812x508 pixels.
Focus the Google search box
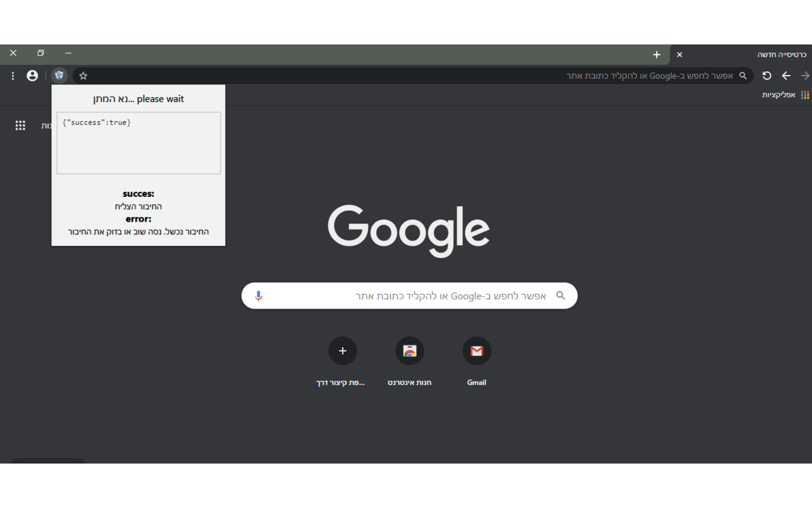tap(409, 296)
